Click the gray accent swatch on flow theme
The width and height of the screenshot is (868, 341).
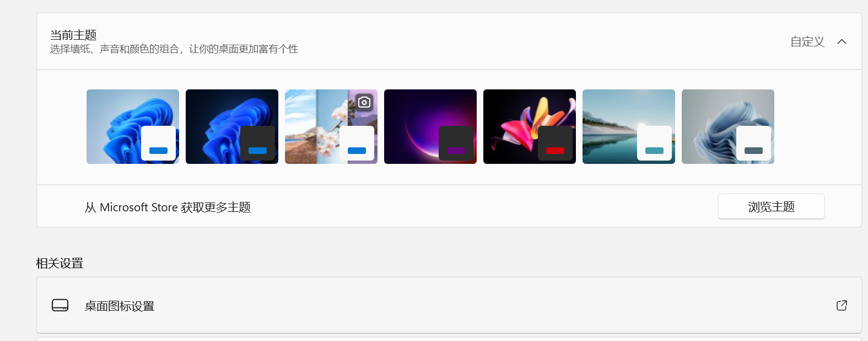[x=753, y=151]
